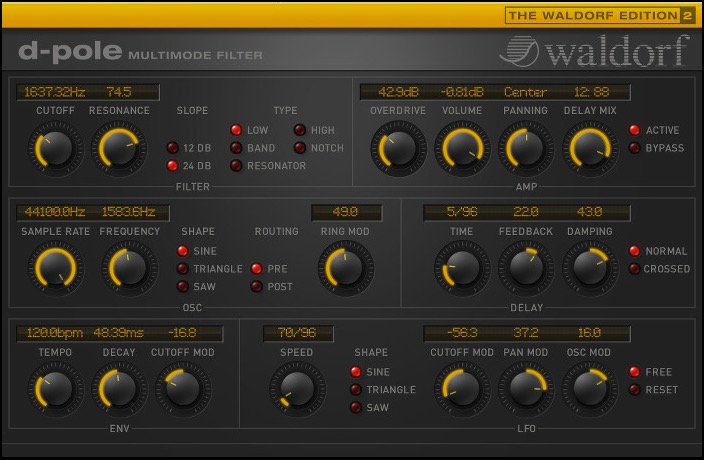
Task: Set oscillator routing to POST
Action: [256, 286]
